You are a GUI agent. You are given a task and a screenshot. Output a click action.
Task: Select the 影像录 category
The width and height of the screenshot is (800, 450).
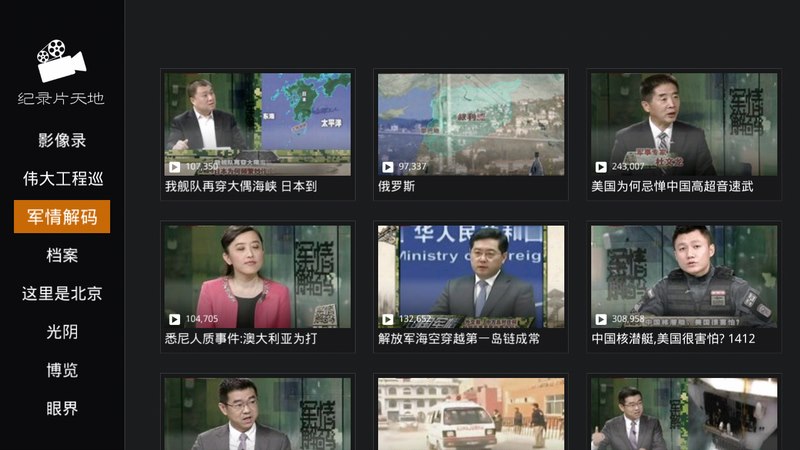(x=62, y=140)
